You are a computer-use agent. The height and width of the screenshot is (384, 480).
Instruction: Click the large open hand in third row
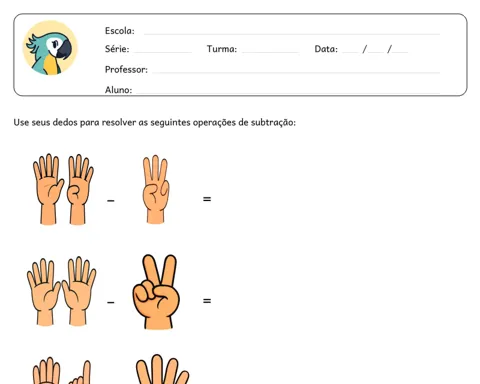pos(162,369)
